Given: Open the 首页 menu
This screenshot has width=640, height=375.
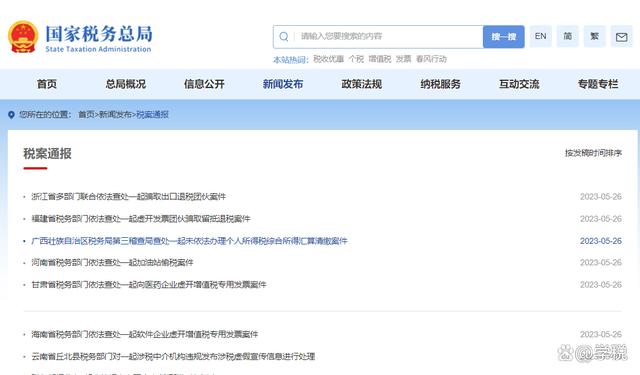Looking at the screenshot, I should click(x=47, y=84).
